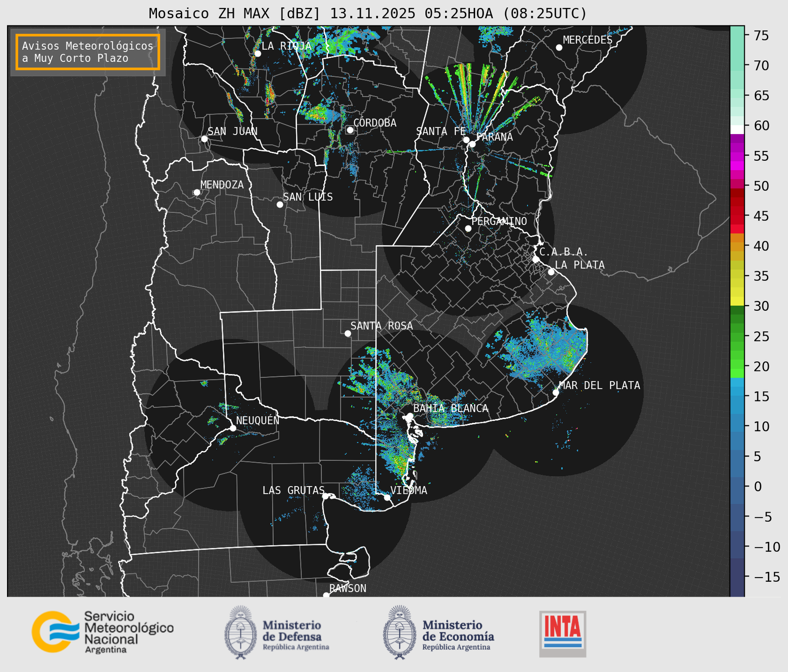Viewport: 788px width, 672px height.
Task: Click the La Rioja city label
Action: coord(286,46)
